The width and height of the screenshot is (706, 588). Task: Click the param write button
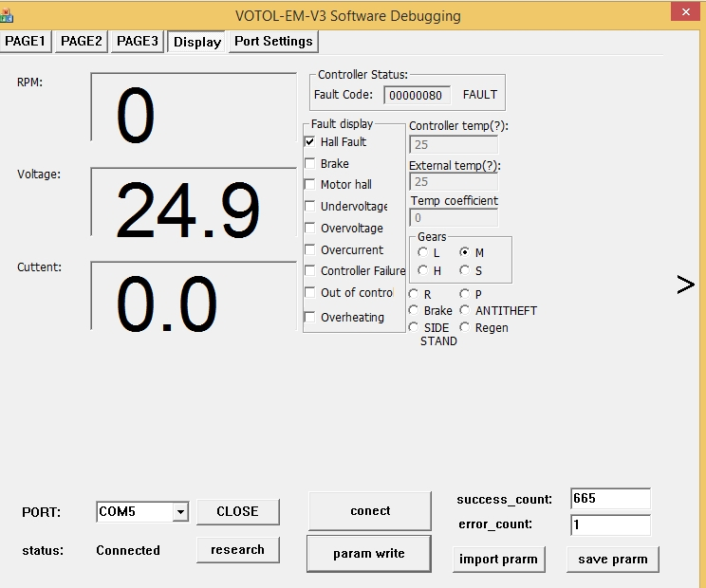pyautogui.click(x=369, y=554)
